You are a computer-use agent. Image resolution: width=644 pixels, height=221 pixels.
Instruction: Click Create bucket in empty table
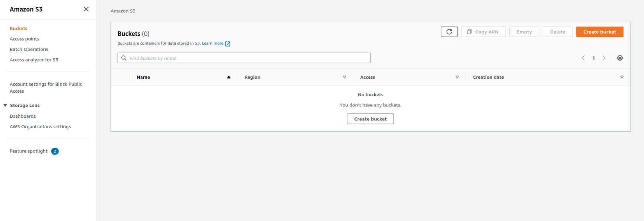click(370, 119)
